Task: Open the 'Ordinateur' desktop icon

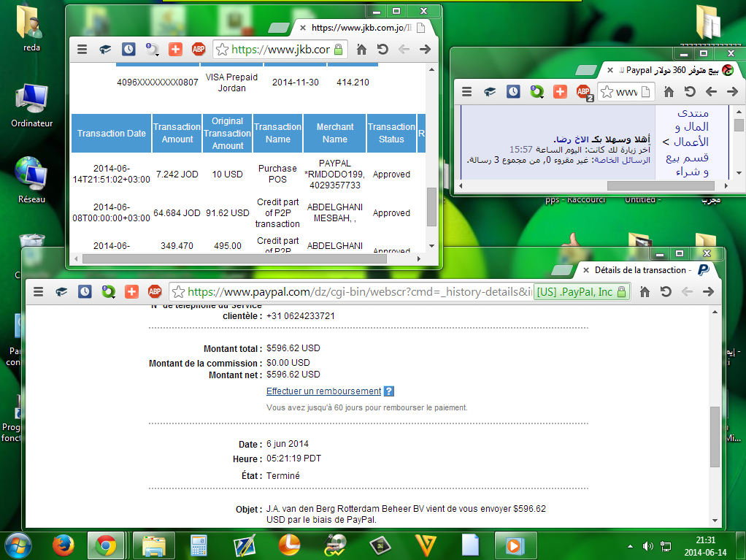Action: click(31, 106)
